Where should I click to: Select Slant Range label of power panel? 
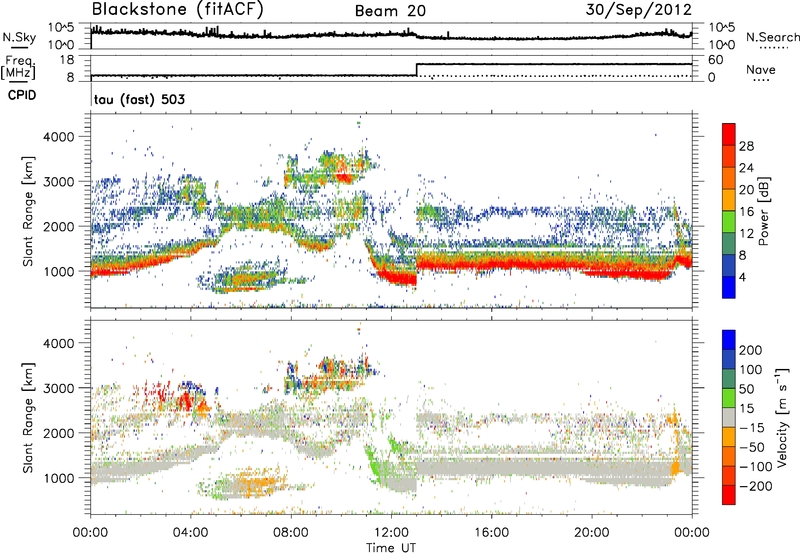[28, 211]
